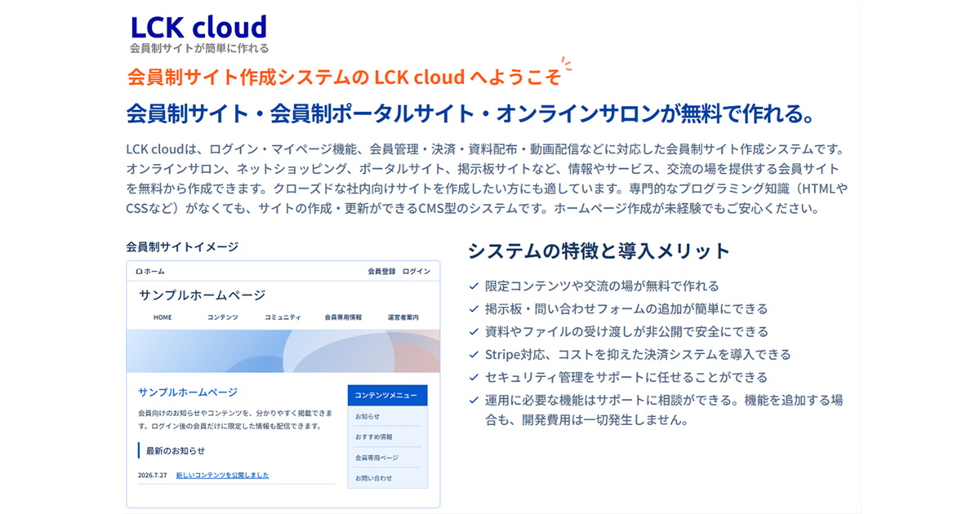980x514 pixels.
Task: Click the sample site hero banner image
Action: point(283,351)
